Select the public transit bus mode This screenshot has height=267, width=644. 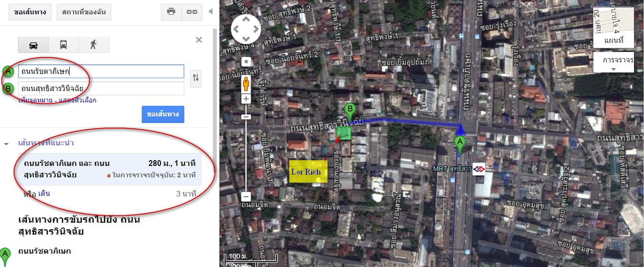point(63,45)
